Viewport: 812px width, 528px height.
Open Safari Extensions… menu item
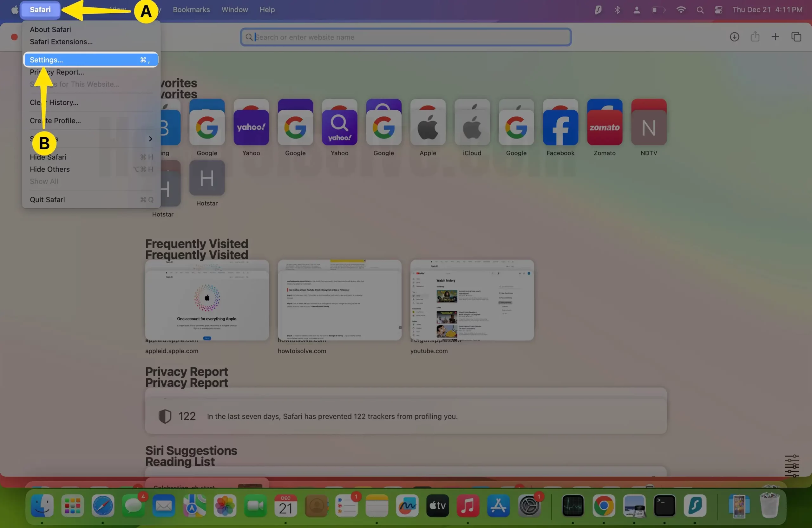(61, 42)
